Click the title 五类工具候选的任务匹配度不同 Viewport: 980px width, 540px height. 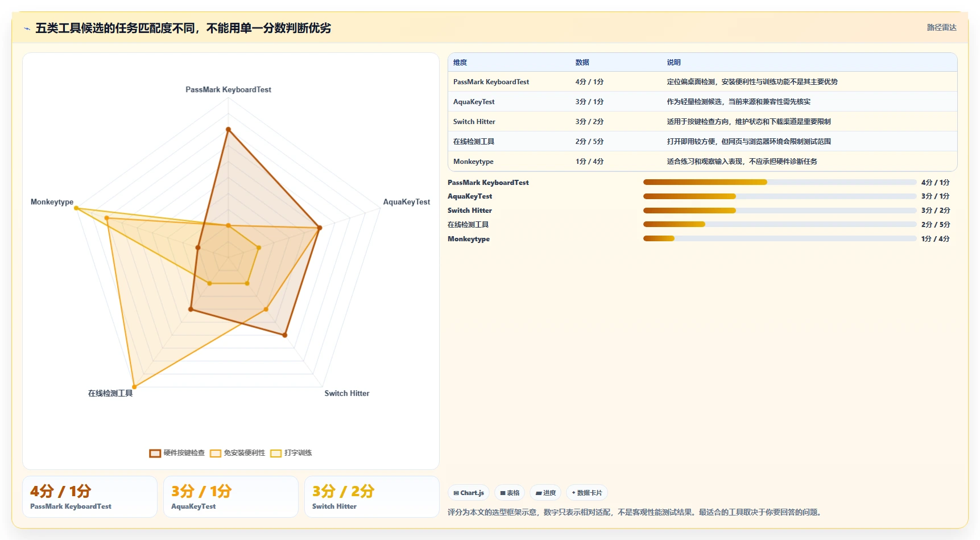183,28
